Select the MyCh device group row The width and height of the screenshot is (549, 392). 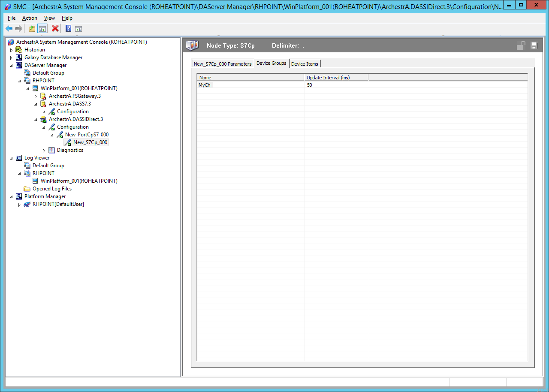[205, 85]
